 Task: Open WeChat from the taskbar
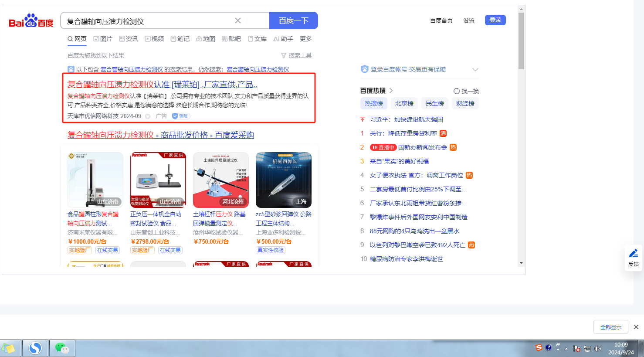62,348
